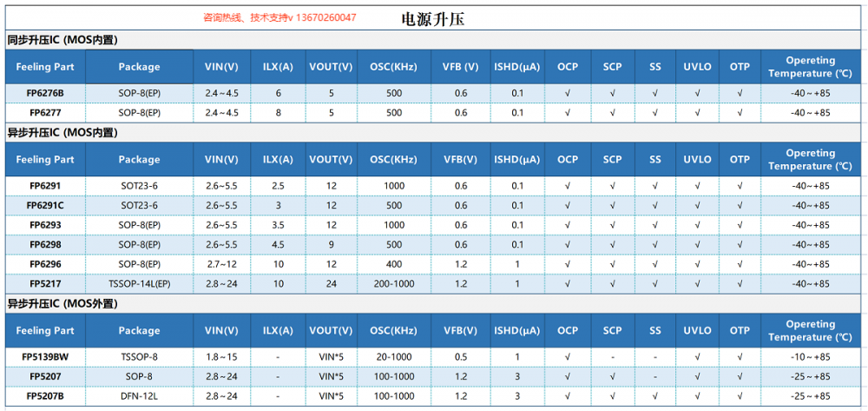The image size is (868, 411).
Task: Select part name FP6293
Action: (45, 225)
